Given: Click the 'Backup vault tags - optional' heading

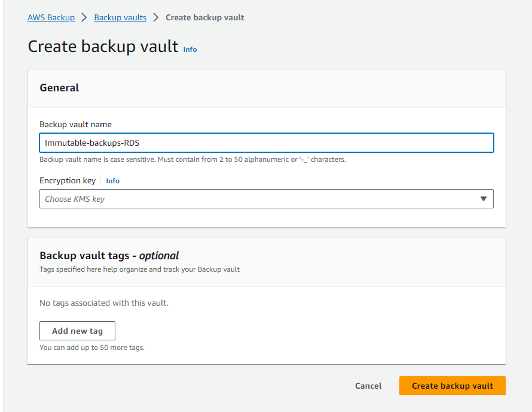Looking at the screenshot, I should pos(109,256).
